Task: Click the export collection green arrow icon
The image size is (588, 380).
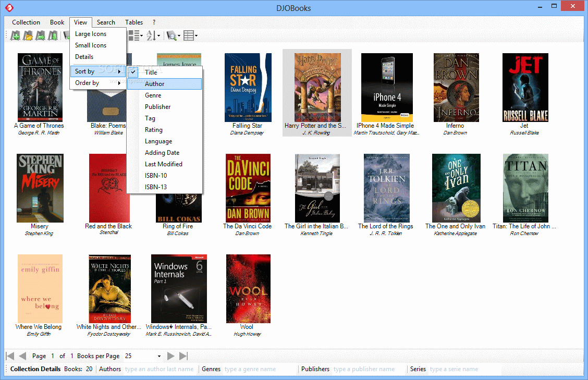Action: tap(40, 35)
